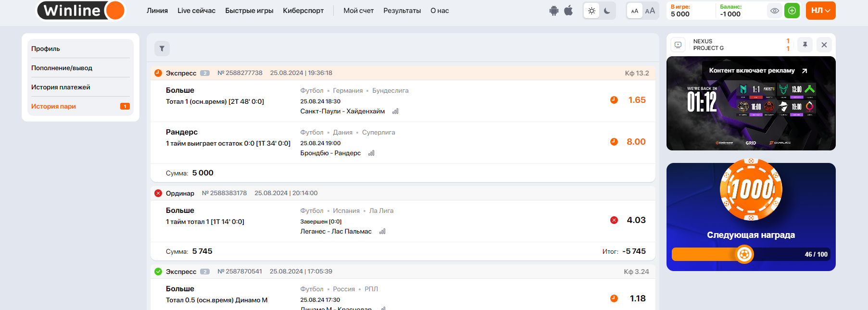Open the Киберспорт menu item
Viewport: 868px width, 310px height.
tap(303, 11)
